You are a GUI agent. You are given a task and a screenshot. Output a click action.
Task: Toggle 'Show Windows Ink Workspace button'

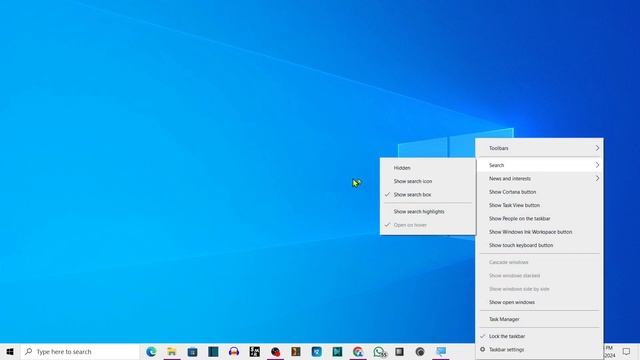539,232
